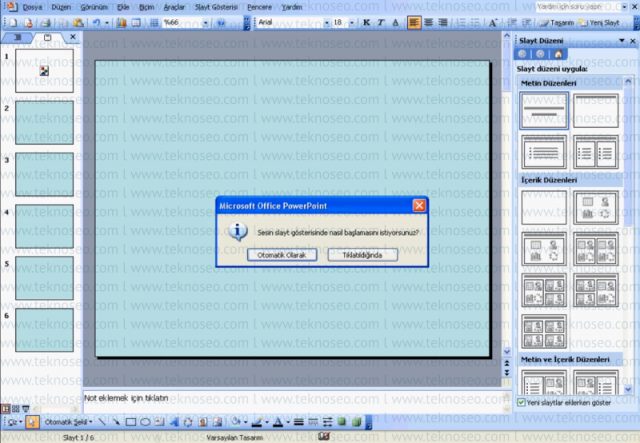Click the 3-D style icon

[356, 422]
